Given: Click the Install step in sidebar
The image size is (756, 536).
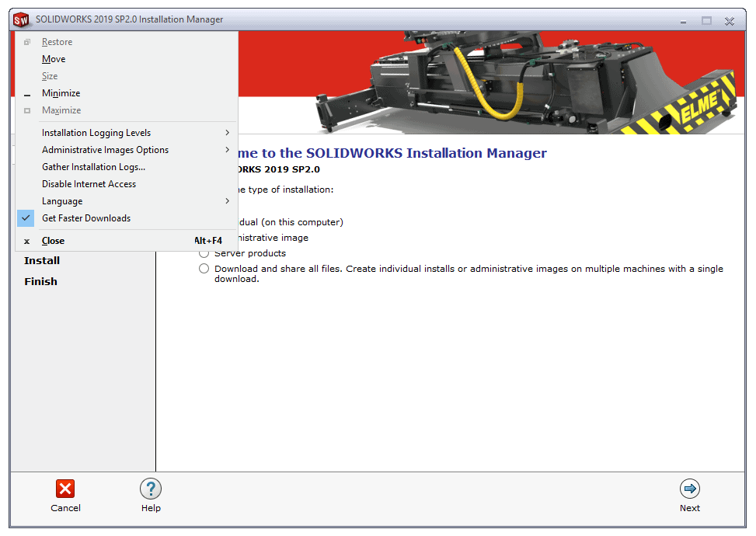Looking at the screenshot, I should click(x=42, y=261).
